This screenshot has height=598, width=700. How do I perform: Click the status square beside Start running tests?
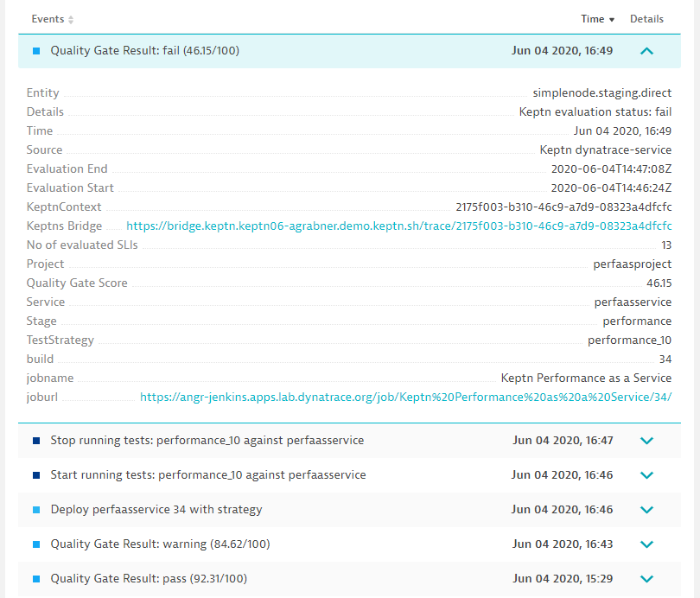click(35, 475)
